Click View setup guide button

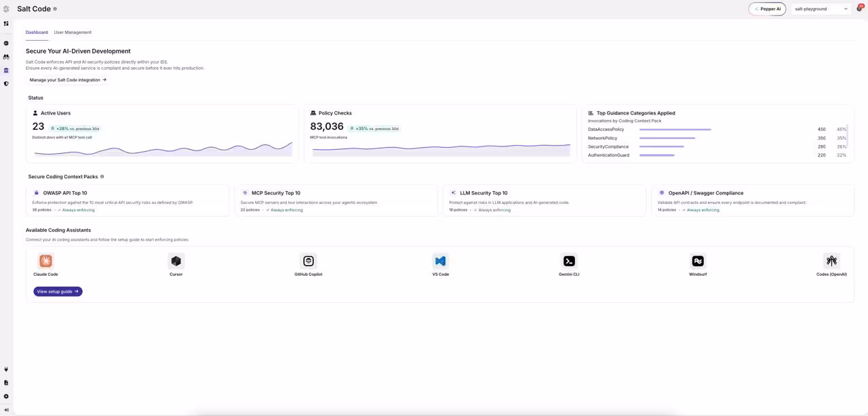tap(58, 291)
